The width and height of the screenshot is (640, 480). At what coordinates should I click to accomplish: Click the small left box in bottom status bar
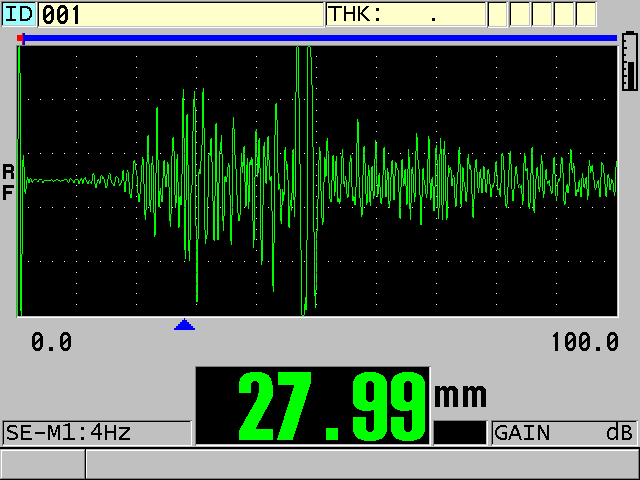(x=42, y=464)
